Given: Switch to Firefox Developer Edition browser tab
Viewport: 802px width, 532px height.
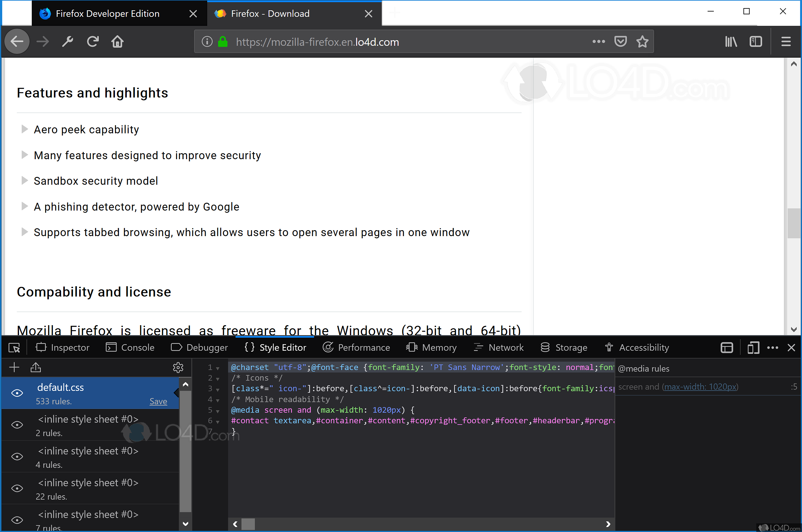Looking at the screenshot, I should (x=107, y=14).
